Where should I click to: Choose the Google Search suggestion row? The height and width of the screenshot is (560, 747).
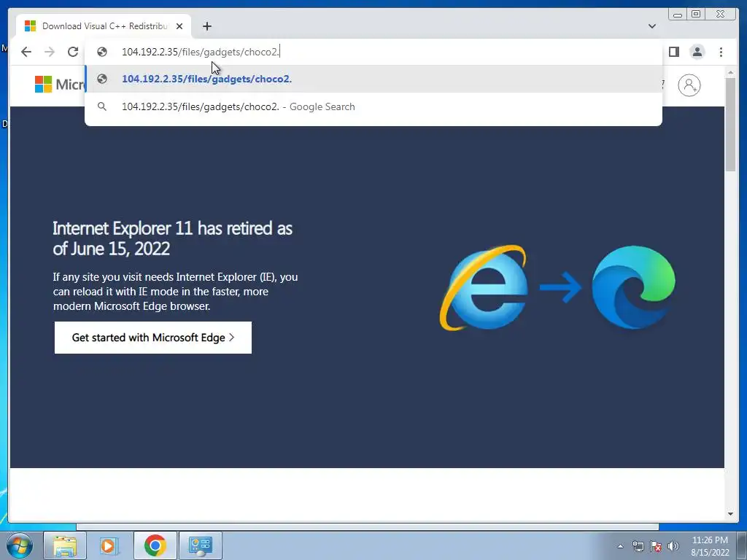373,106
